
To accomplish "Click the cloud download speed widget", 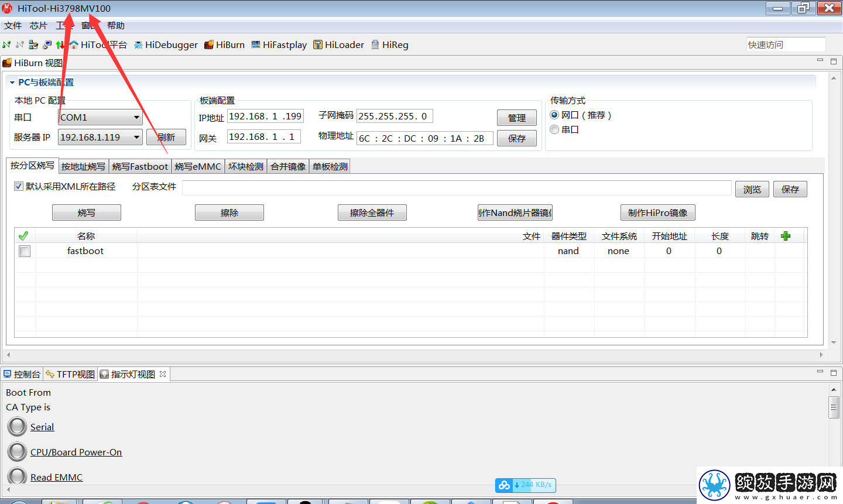I will click(525, 485).
